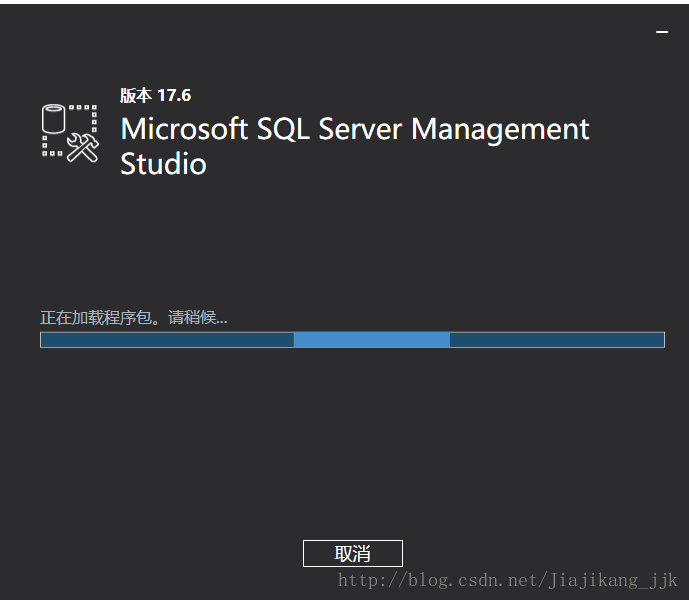Image resolution: width=689 pixels, height=600 pixels.
Task: Click the SQL Server Management Studio logo icon
Action: [70, 133]
